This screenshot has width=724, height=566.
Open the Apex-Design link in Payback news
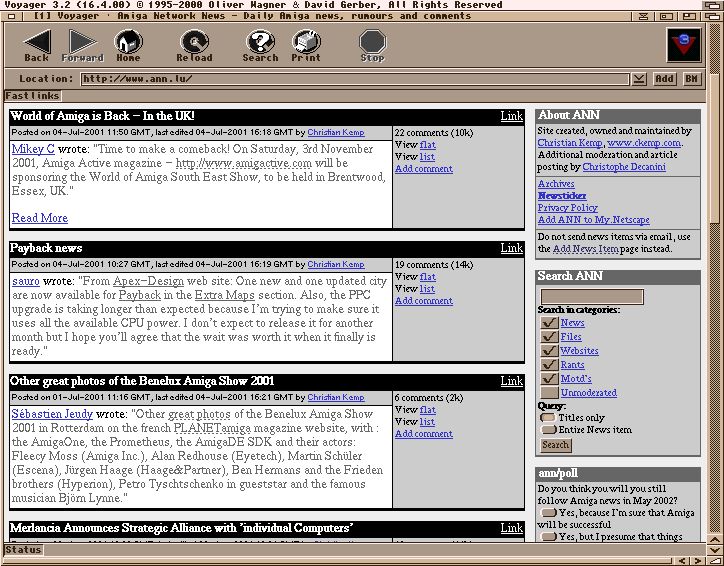click(148, 281)
